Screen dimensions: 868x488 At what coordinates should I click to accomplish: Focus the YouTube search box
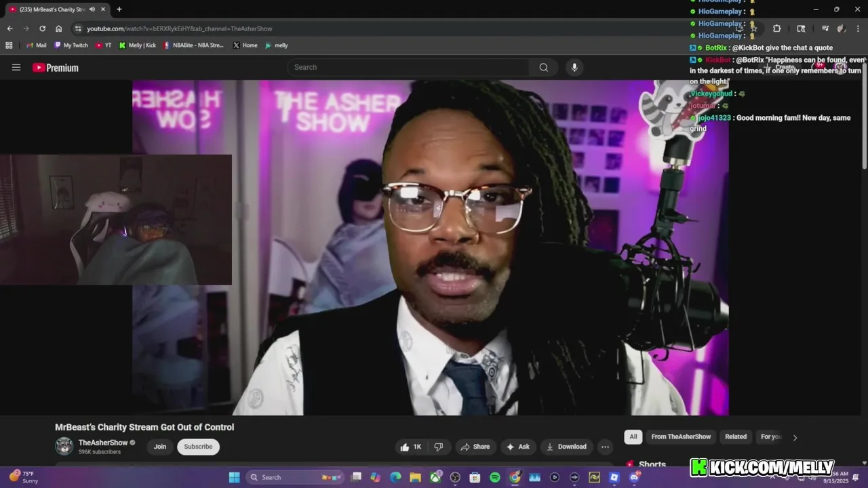[408, 67]
